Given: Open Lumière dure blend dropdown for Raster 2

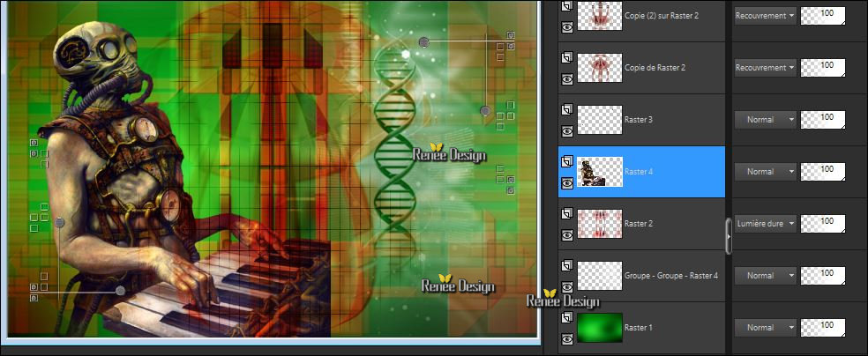Looking at the screenshot, I should click(x=765, y=223).
